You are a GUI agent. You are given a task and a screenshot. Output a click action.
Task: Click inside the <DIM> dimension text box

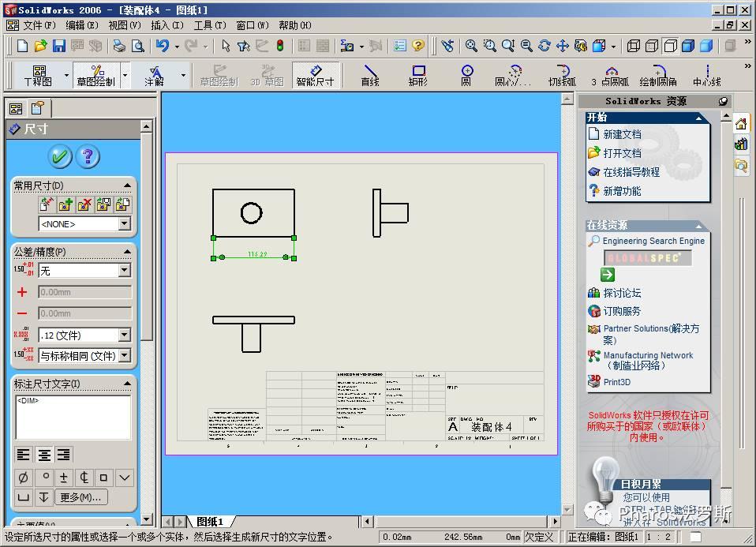pos(73,417)
